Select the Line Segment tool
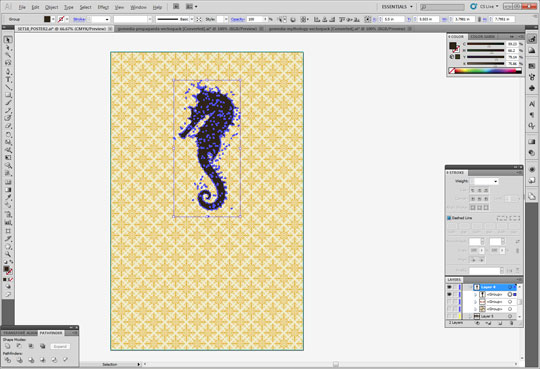This screenshot has width=540, height=369. tap(8, 87)
